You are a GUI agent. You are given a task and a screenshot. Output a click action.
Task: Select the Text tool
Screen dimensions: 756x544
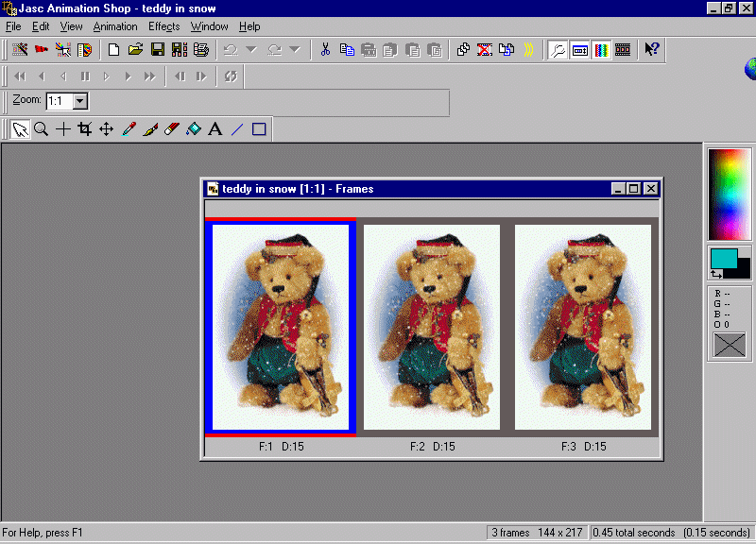[x=215, y=129]
